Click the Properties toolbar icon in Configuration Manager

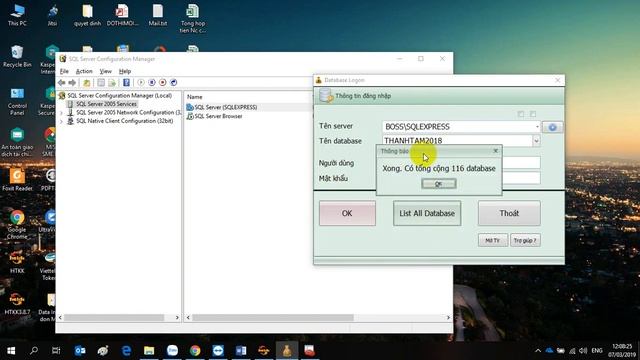click(x=101, y=82)
